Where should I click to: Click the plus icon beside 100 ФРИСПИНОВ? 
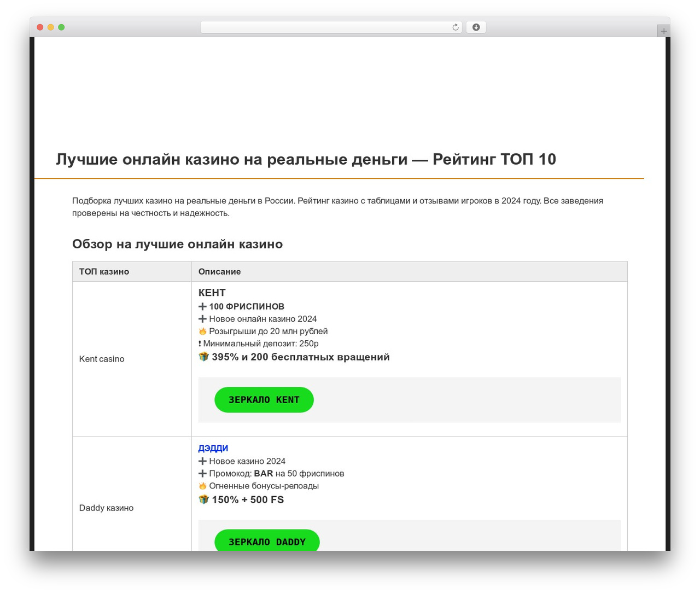(x=202, y=306)
